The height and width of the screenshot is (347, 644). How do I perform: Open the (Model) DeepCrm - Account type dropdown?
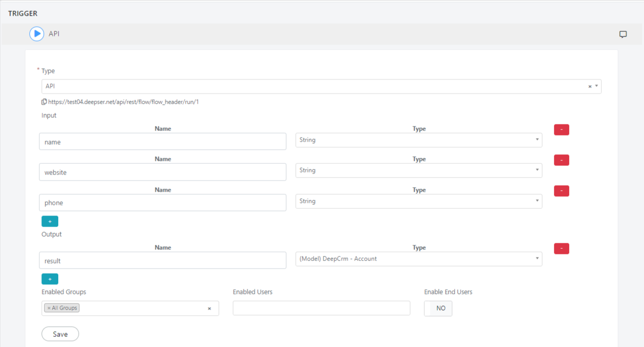tap(419, 259)
